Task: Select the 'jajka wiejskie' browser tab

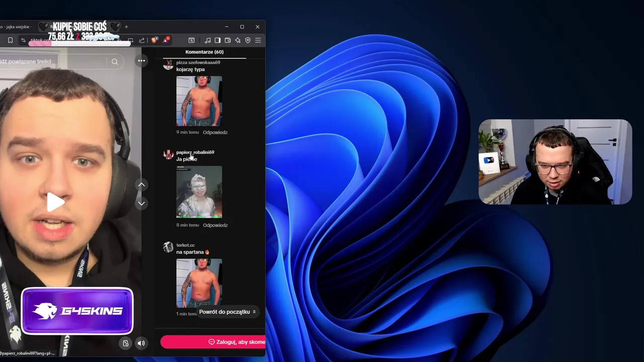Action: (x=16, y=27)
